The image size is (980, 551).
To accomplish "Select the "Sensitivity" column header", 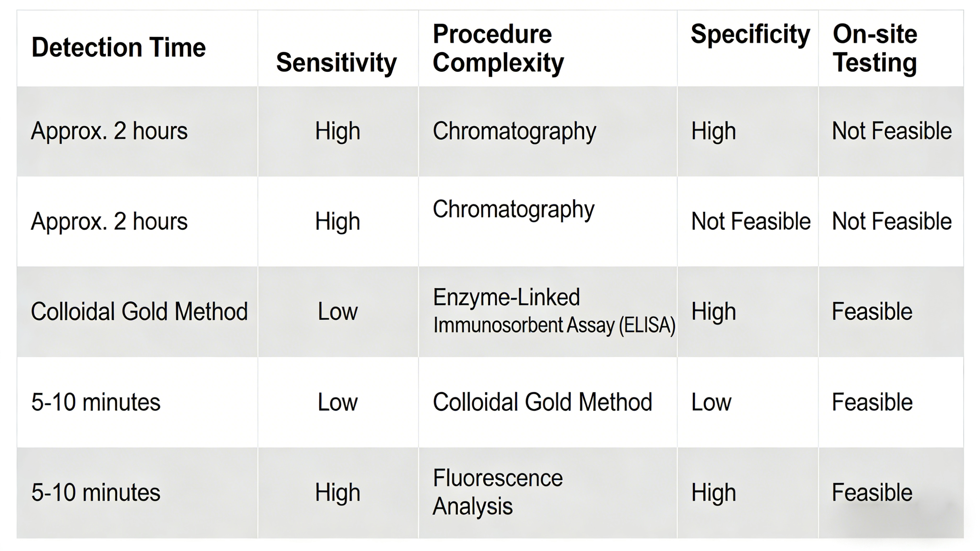I will pos(336,62).
